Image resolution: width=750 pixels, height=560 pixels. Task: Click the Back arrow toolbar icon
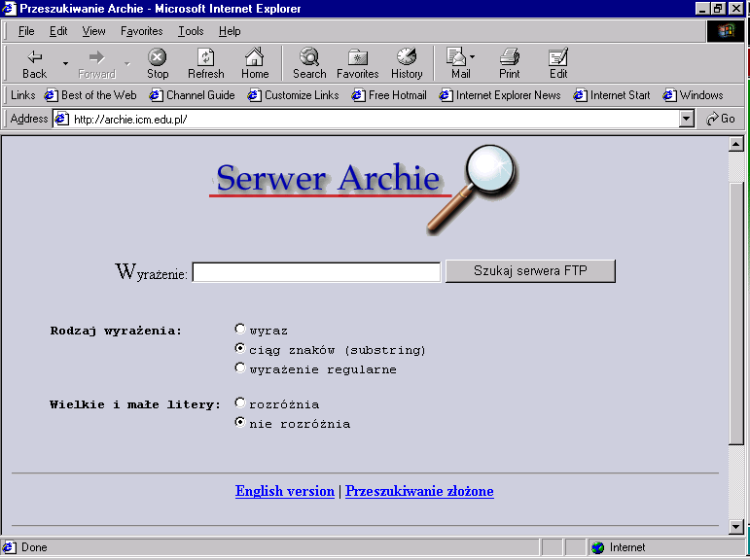34,57
